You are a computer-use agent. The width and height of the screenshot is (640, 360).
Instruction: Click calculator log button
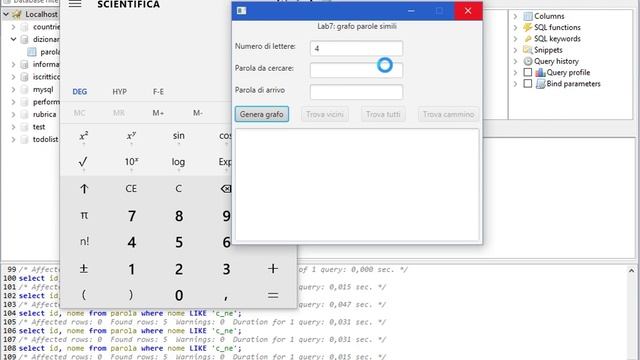178,162
